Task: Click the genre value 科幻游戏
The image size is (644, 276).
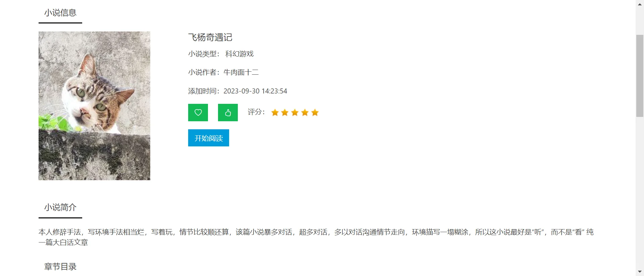Action: [x=239, y=54]
